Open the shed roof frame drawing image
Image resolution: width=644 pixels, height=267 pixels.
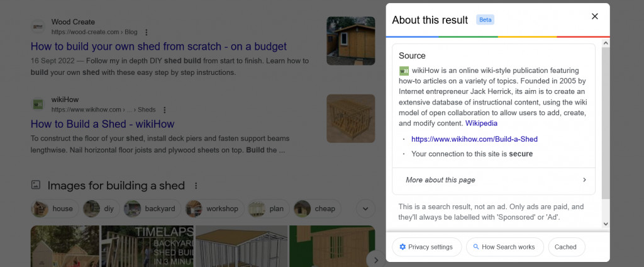click(241, 246)
